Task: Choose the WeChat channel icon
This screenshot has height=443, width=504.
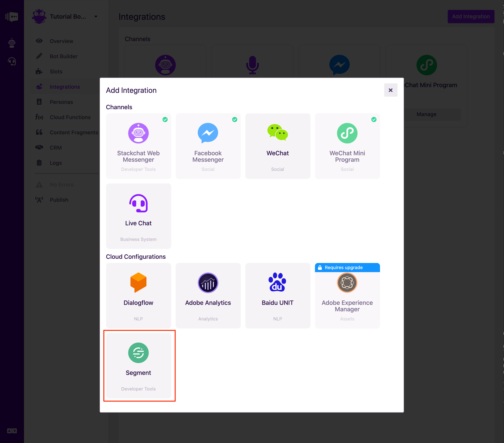Action: pos(278,132)
